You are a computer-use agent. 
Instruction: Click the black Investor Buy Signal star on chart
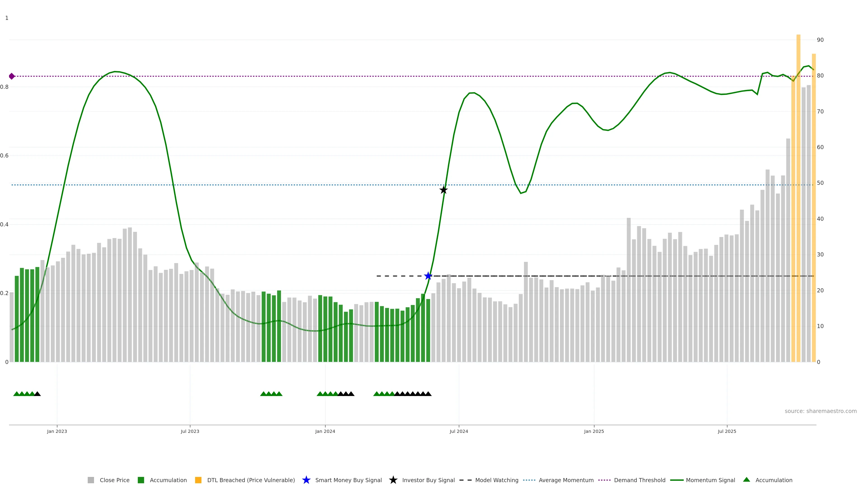(x=443, y=190)
